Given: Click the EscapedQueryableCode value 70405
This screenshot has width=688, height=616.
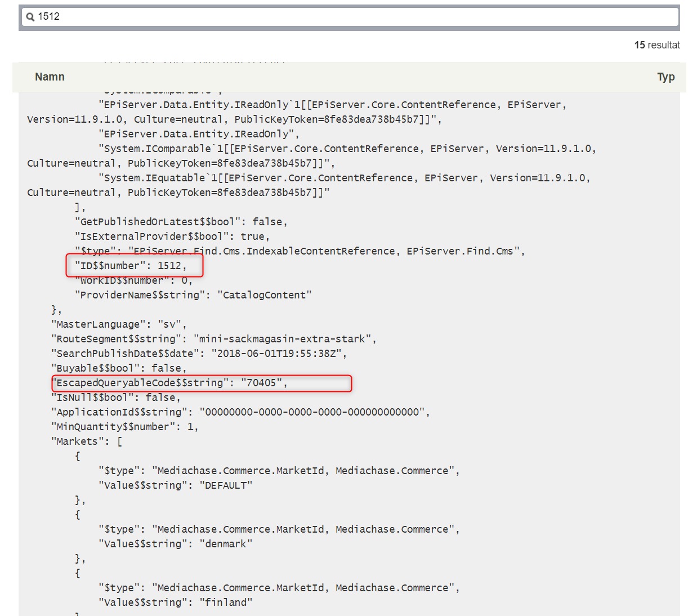Looking at the screenshot, I should point(261,383).
